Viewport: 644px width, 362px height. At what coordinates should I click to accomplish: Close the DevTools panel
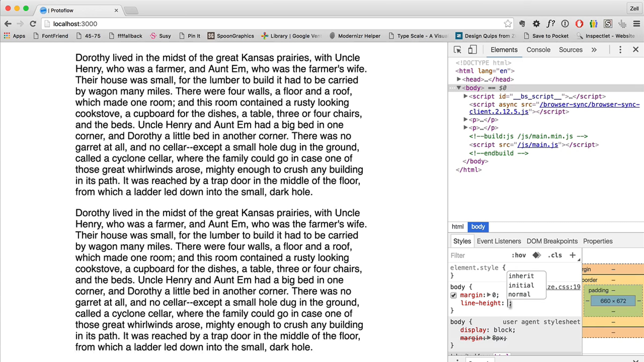636,49
